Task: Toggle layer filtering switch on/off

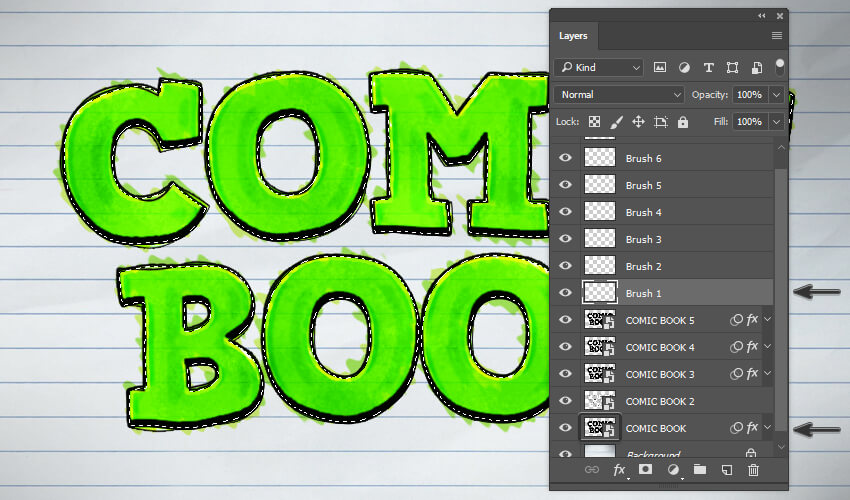Action: pos(780,67)
